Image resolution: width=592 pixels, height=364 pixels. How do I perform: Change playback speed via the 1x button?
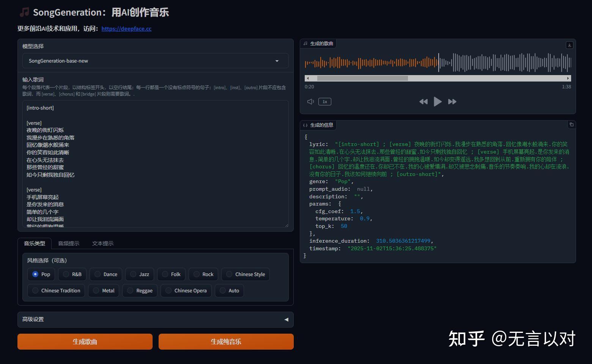point(324,101)
